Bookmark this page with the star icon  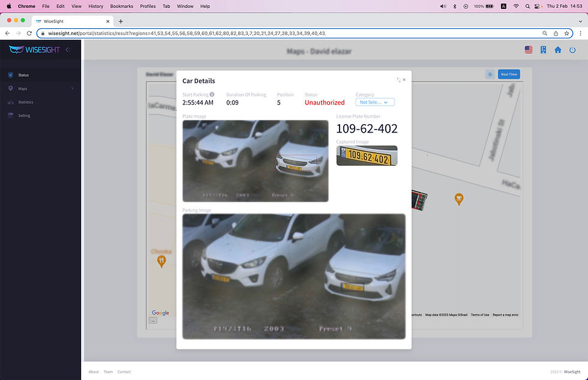[566, 34]
